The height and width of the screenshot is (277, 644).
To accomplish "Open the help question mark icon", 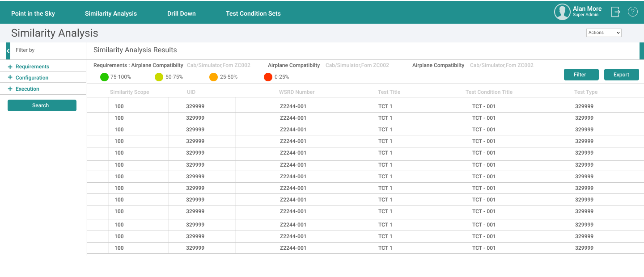I will pyautogui.click(x=633, y=12).
